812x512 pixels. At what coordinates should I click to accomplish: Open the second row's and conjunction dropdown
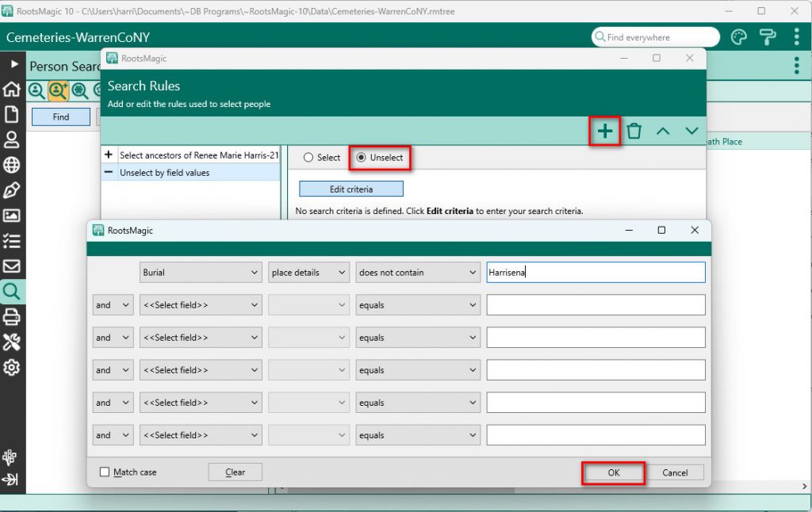[x=113, y=305]
